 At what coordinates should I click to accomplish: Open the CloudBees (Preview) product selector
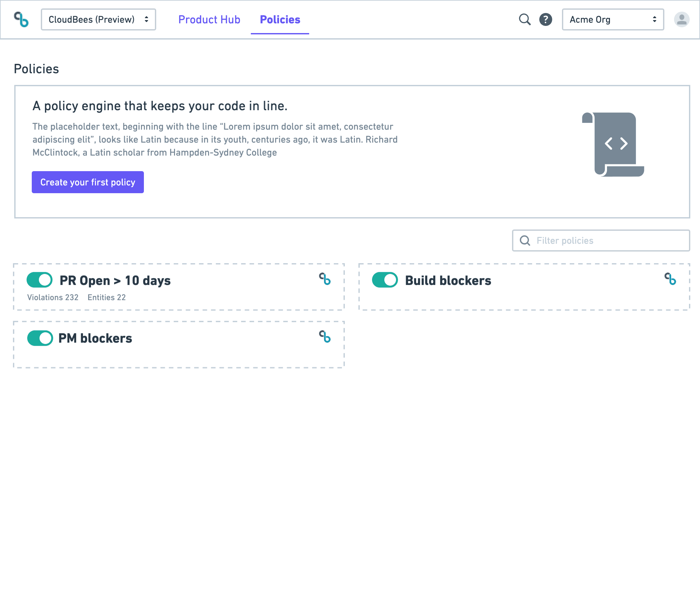tap(98, 19)
